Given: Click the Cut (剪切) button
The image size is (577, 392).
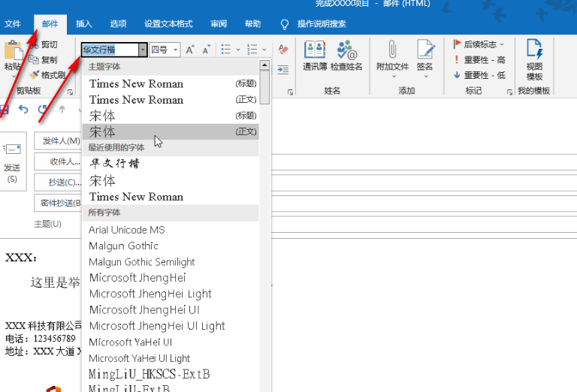Looking at the screenshot, I should 44,44.
